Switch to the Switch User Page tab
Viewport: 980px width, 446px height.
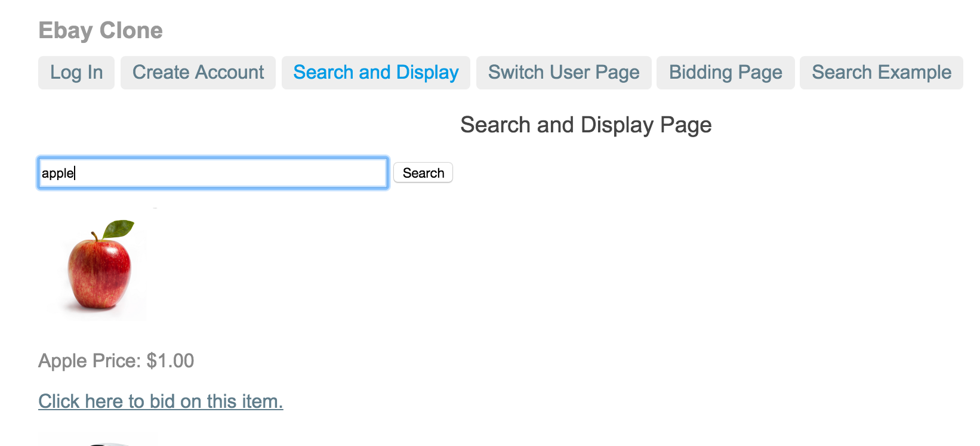click(564, 73)
